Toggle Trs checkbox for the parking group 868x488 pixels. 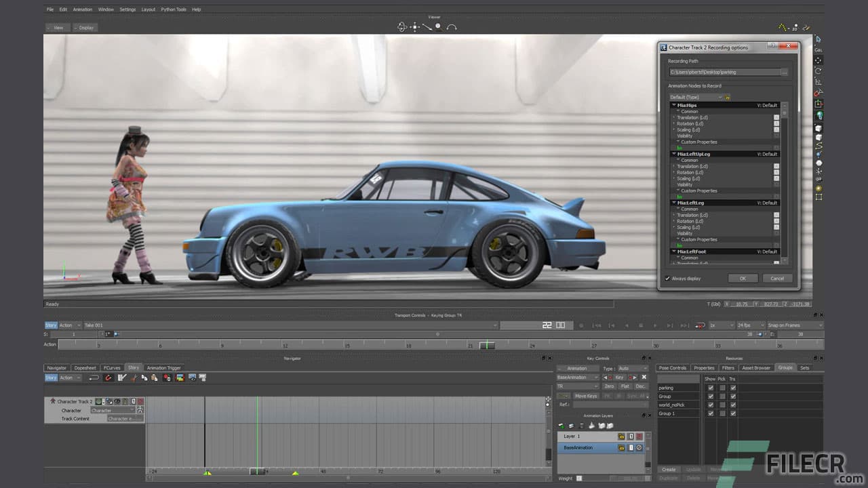[x=733, y=387]
